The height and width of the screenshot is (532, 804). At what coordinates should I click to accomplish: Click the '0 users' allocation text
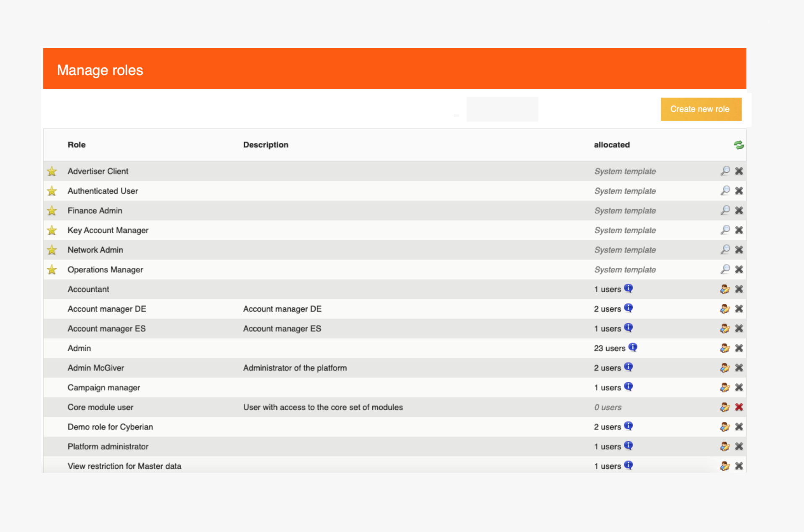tap(608, 407)
